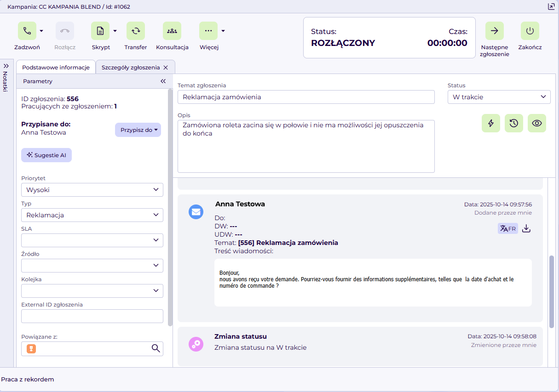Click the Powiązane z search field
The image size is (559, 392).
tap(92, 349)
